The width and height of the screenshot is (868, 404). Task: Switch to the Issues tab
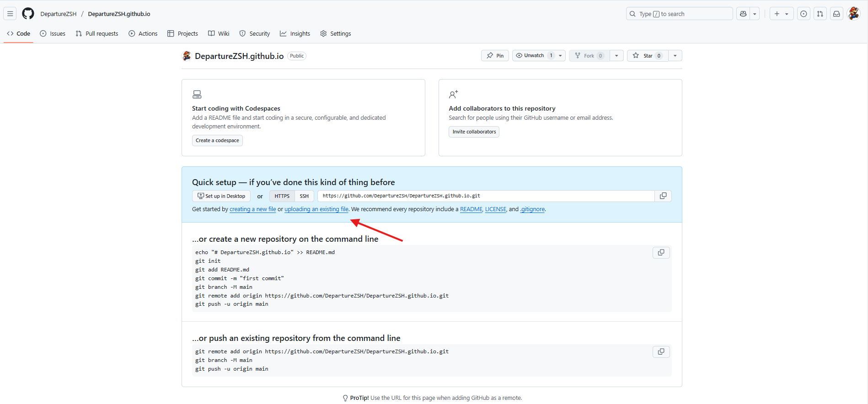[53, 33]
